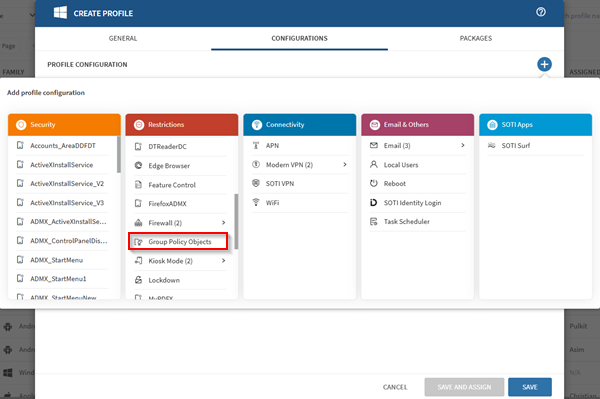Image resolution: width=600 pixels, height=399 pixels.
Task: Expand the Modern VPN (2) submenu arrow
Action: coord(345,164)
